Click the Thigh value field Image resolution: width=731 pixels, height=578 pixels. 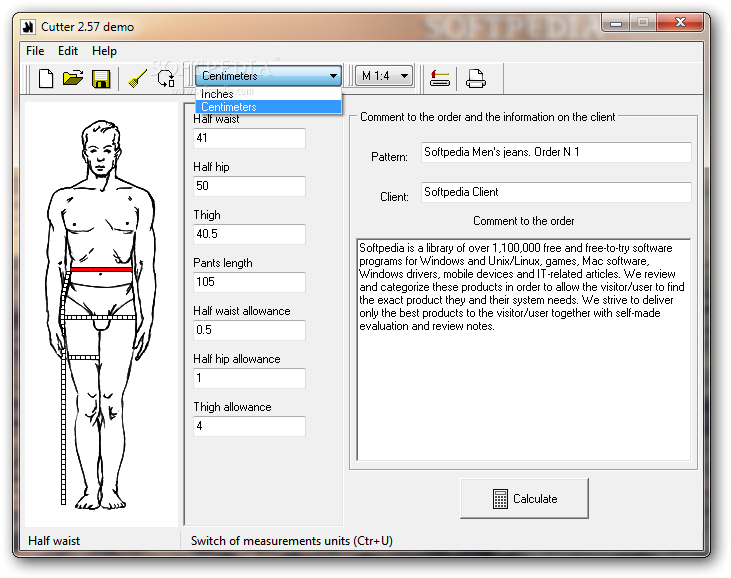click(249, 234)
